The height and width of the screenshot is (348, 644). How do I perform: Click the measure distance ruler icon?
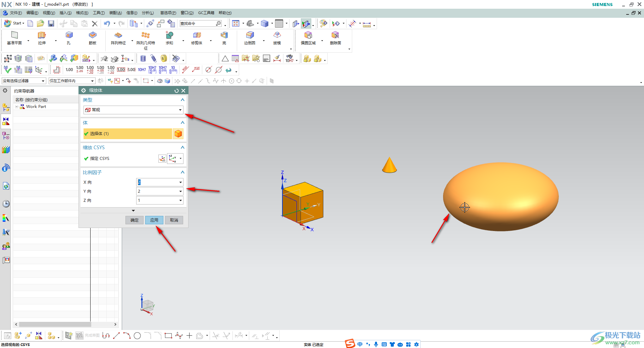pos(367,24)
